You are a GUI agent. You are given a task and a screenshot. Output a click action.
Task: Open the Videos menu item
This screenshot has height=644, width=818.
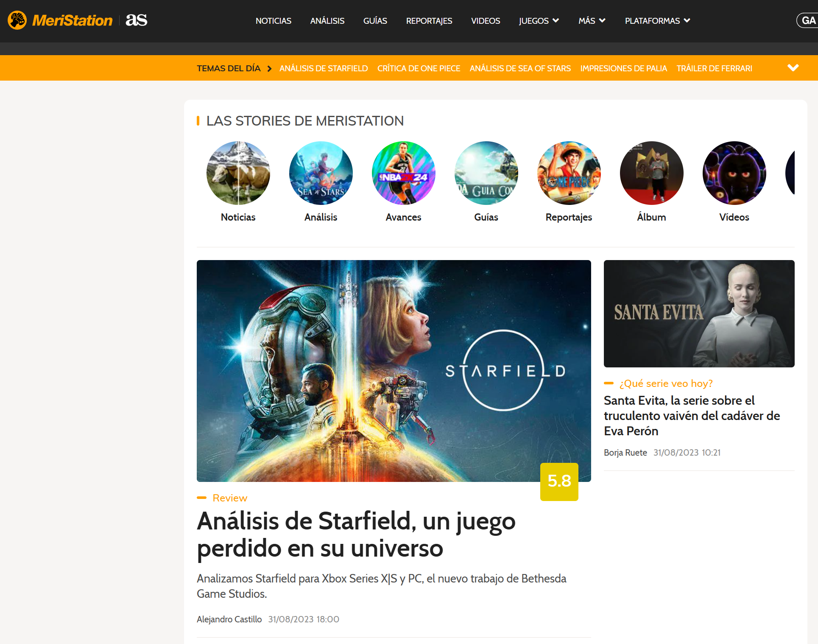[486, 21]
